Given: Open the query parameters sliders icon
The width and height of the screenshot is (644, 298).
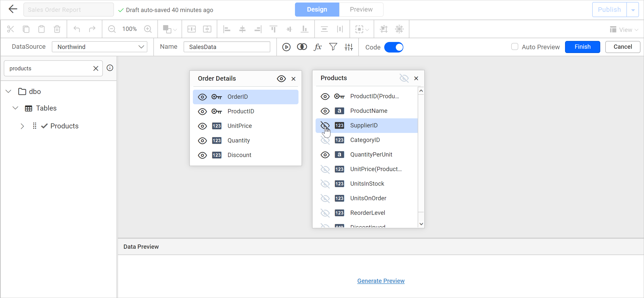Looking at the screenshot, I should click(349, 47).
